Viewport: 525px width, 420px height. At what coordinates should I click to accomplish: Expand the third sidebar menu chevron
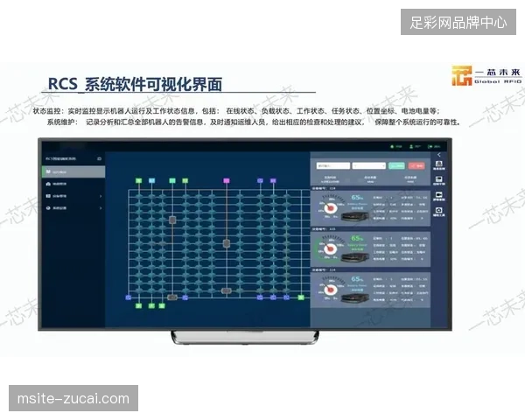(x=101, y=196)
